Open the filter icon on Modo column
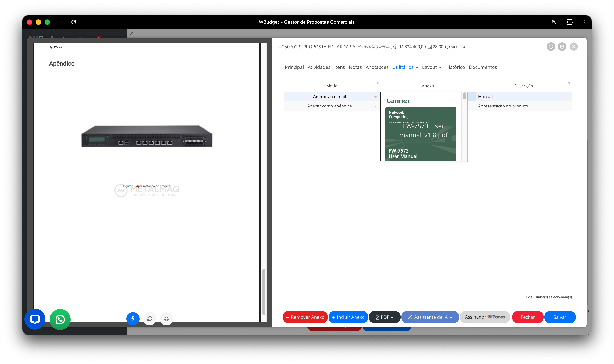The image size is (614, 364). pyautogui.click(x=377, y=83)
